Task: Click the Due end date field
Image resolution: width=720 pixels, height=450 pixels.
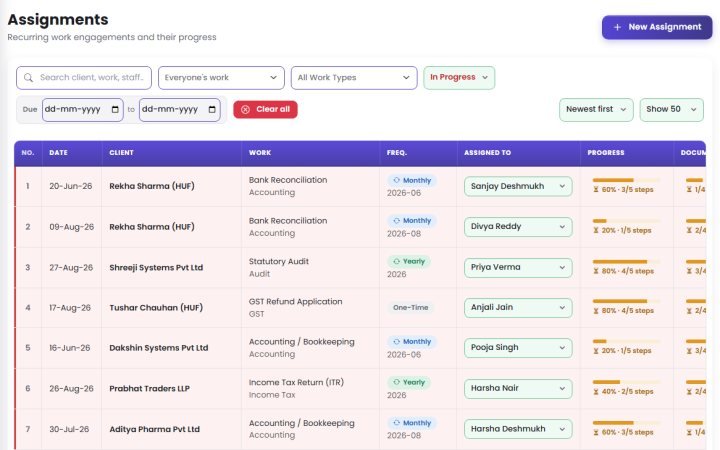Action: pyautogui.click(x=180, y=109)
